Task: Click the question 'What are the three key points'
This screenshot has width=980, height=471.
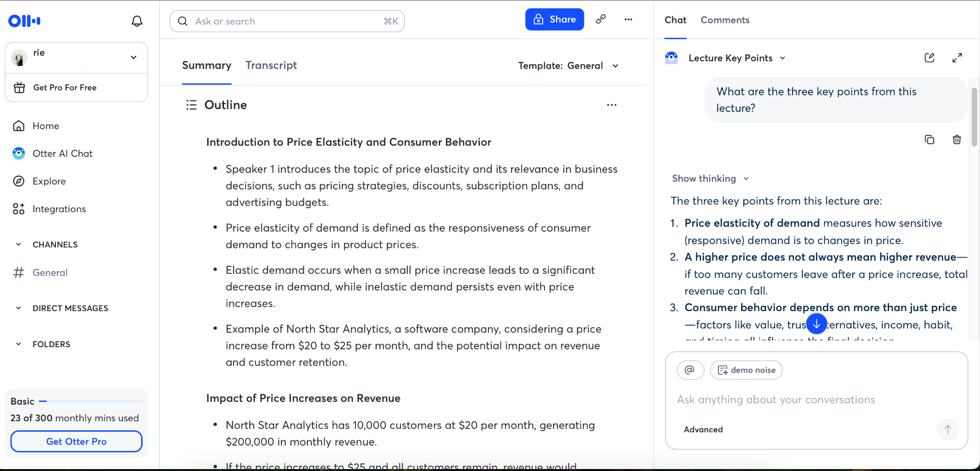Action: click(x=816, y=100)
